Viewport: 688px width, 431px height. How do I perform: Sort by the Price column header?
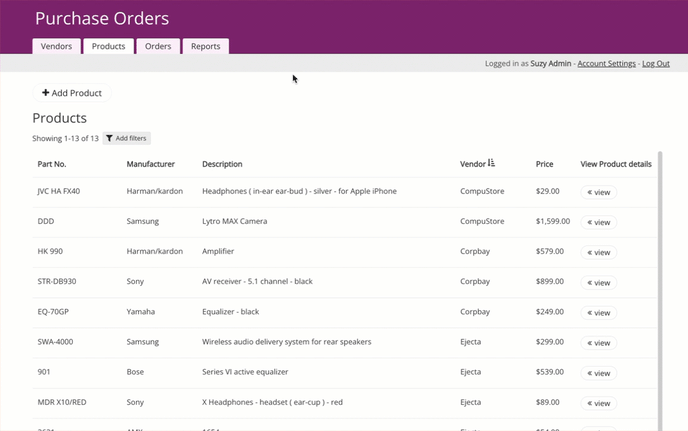click(544, 164)
